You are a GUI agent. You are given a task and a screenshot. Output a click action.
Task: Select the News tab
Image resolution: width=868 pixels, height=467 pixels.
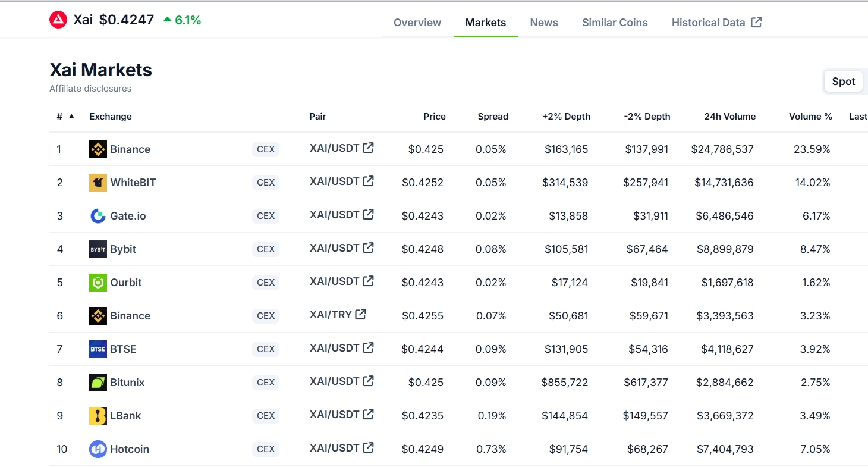[x=544, y=23]
